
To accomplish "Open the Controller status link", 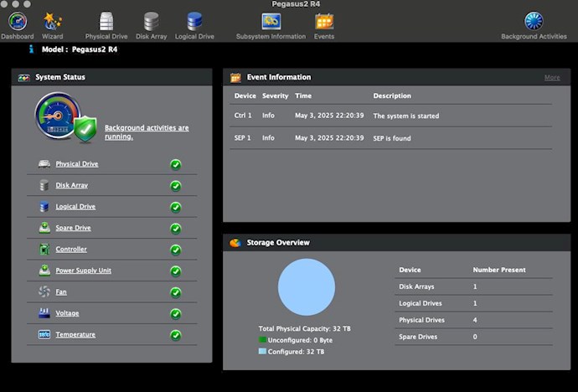I will pyautogui.click(x=71, y=250).
